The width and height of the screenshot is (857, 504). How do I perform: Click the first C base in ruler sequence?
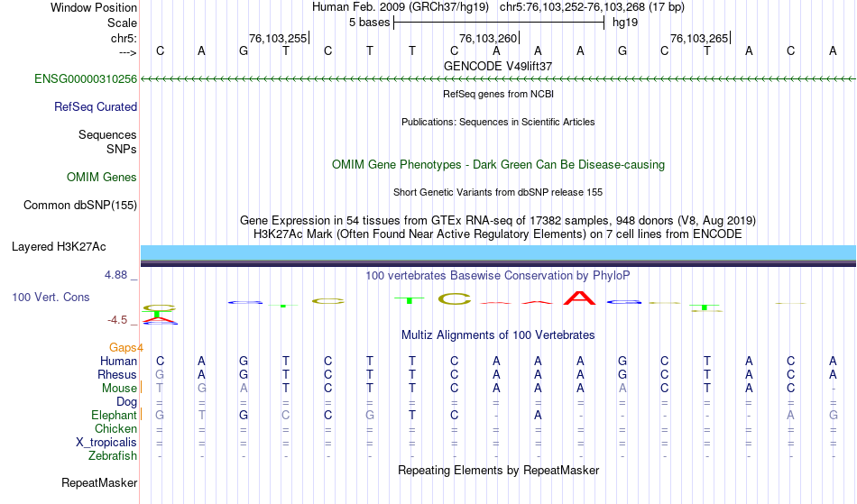click(161, 51)
